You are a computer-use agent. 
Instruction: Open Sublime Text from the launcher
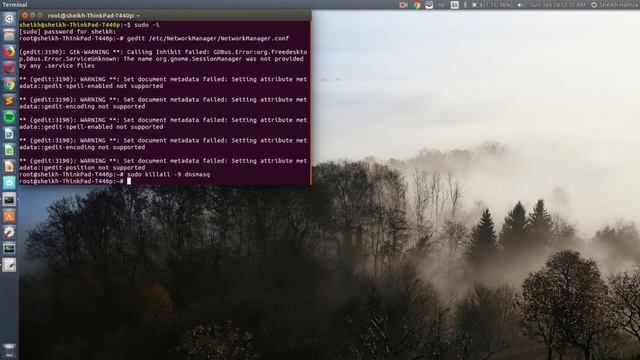click(x=9, y=101)
